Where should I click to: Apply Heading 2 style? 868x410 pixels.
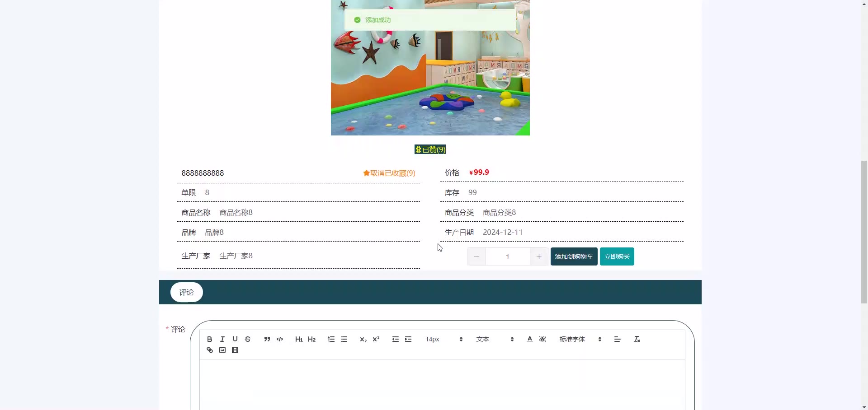311,339
